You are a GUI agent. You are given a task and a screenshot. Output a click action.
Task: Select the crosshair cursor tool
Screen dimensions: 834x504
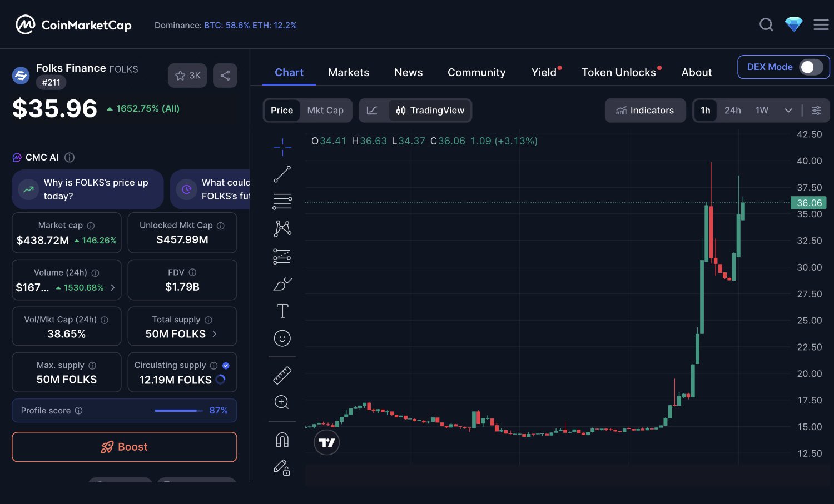(x=282, y=147)
